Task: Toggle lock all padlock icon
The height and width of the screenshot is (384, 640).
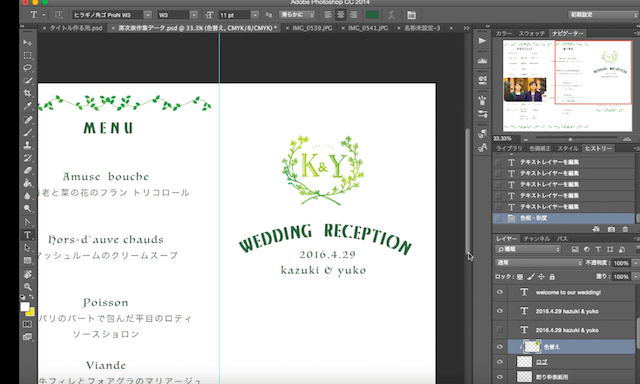Action: click(552, 277)
